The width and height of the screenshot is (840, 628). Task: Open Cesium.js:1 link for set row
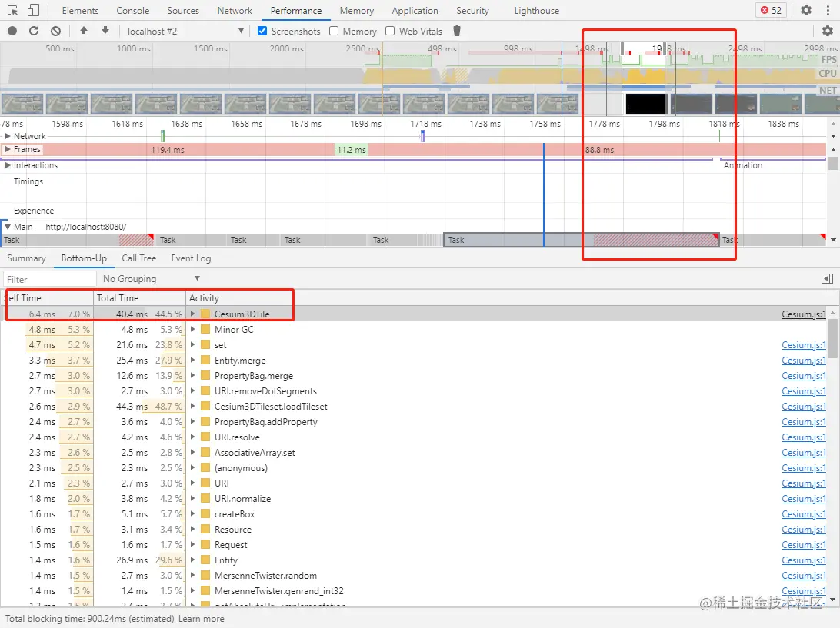click(804, 345)
